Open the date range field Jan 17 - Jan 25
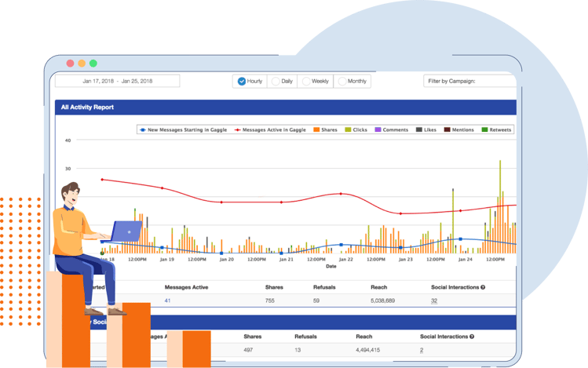The image size is (588, 368). (x=118, y=81)
